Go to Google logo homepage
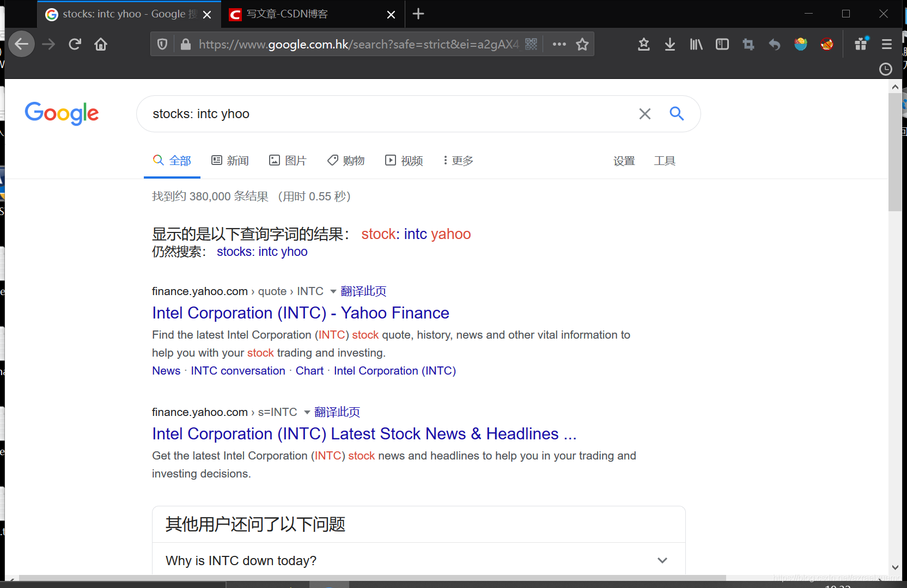The image size is (907, 588). 62,113
